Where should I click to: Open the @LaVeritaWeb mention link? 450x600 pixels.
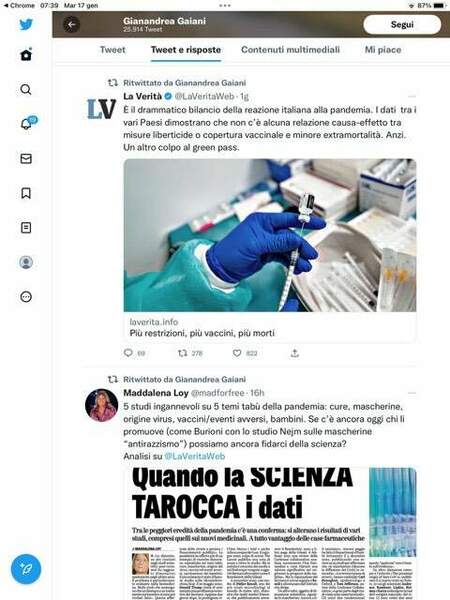194,456
